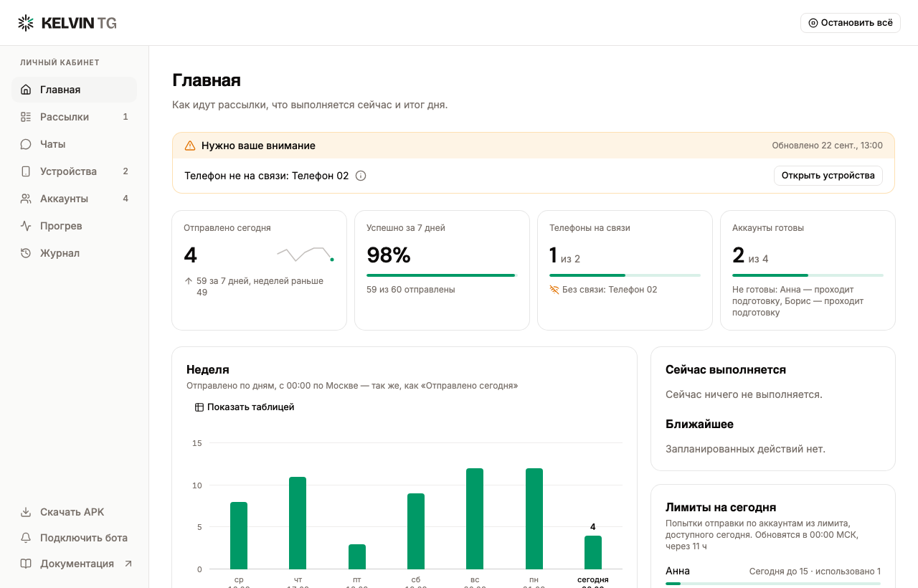Click the Телефоны на связи progress bar

(x=625, y=275)
